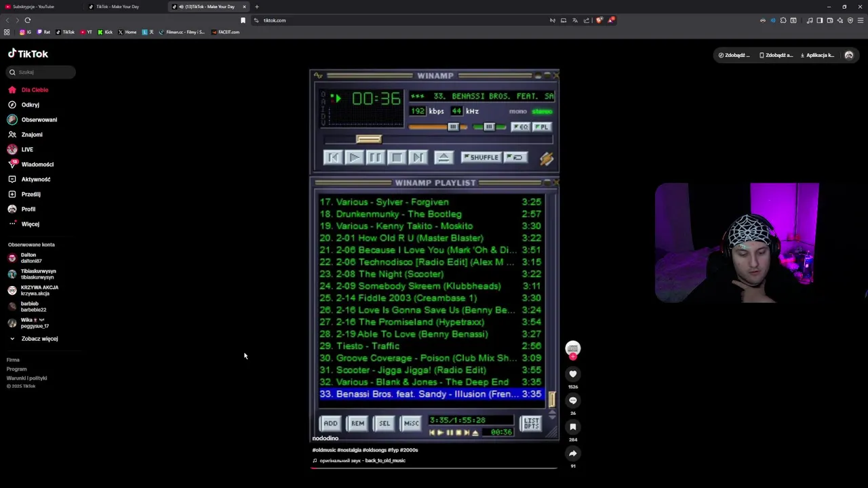This screenshot has height=488, width=868.
Task: Click the video progress bar below caption
Action: point(434,468)
